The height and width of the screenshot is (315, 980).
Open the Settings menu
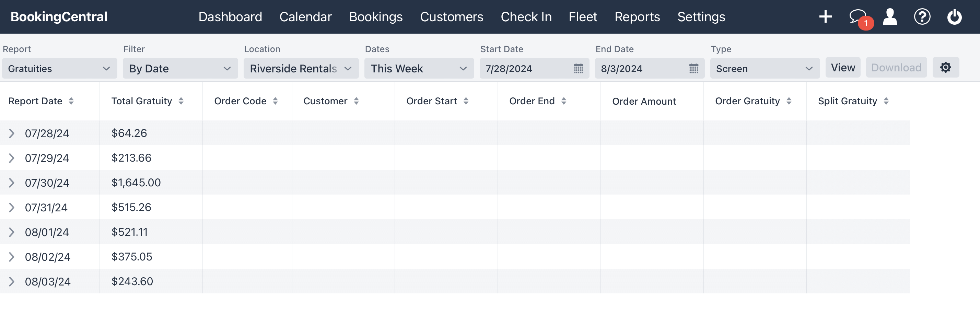click(701, 17)
